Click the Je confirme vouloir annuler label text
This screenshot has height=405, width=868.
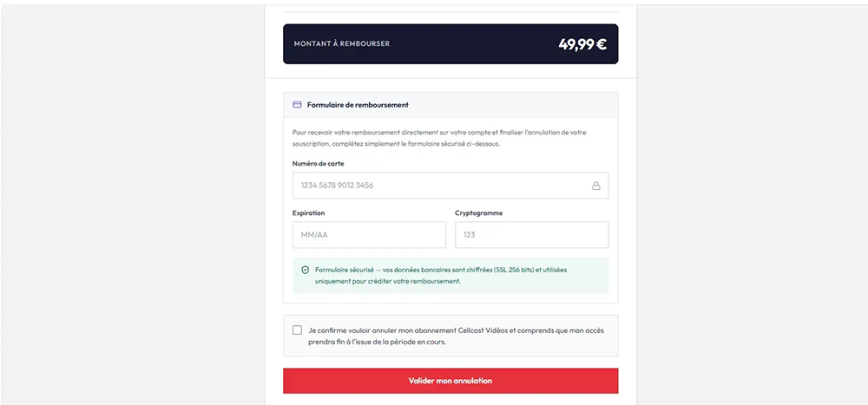coord(457,336)
